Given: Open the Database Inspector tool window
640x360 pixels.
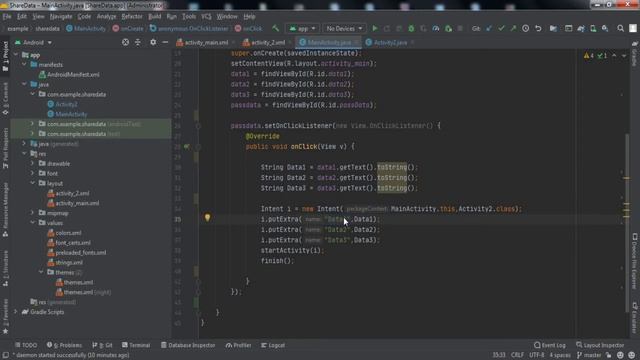Looking at the screenshot, I should 188,345.
